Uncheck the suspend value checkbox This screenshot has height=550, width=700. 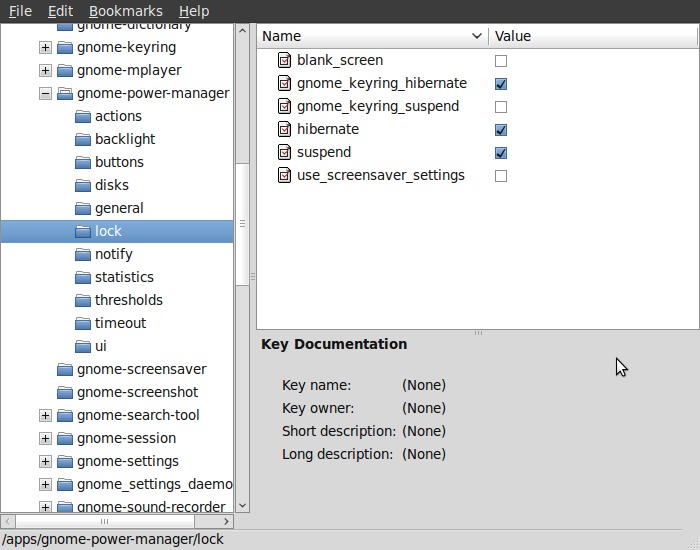point(501,153)
